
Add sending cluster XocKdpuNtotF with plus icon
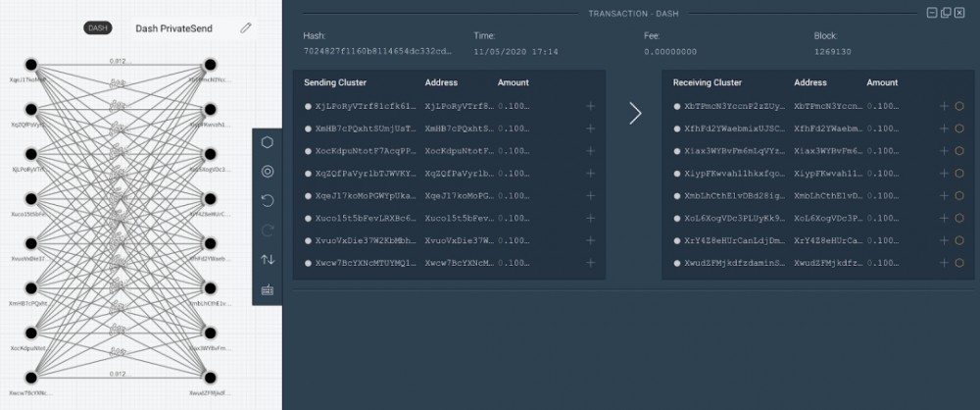click(591, 151)
